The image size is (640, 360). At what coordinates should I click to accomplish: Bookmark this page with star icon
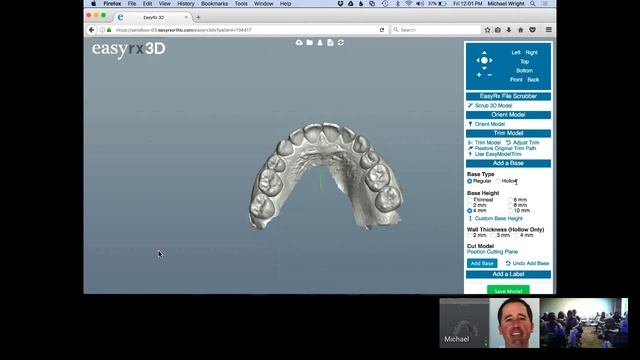coord(487,30)
